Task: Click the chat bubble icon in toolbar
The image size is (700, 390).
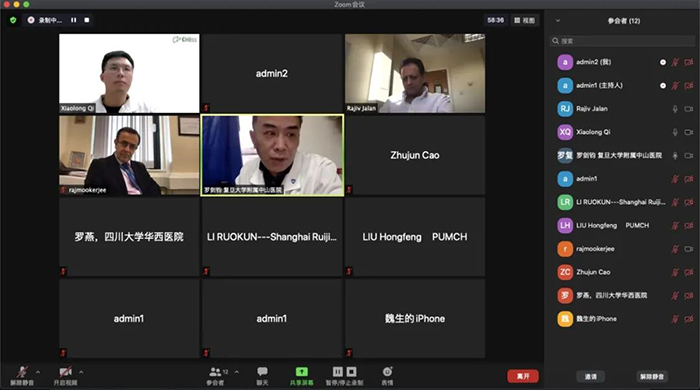Action: 262,372
